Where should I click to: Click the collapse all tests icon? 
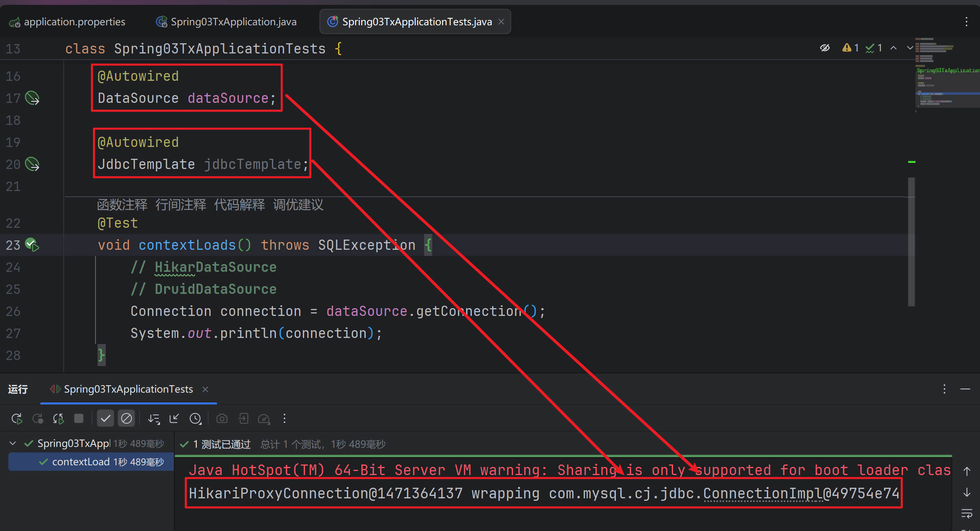tap(174, 418)
